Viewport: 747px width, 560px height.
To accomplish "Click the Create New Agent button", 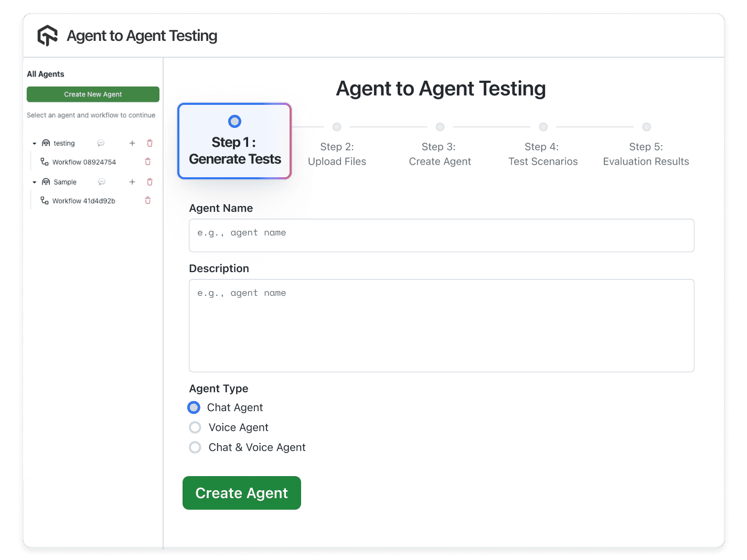I will pyautogui.click(x=93, y=94).
